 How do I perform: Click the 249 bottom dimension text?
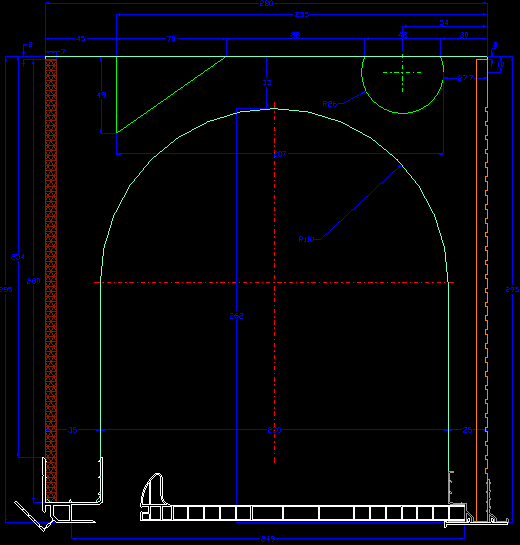[268, 539]
